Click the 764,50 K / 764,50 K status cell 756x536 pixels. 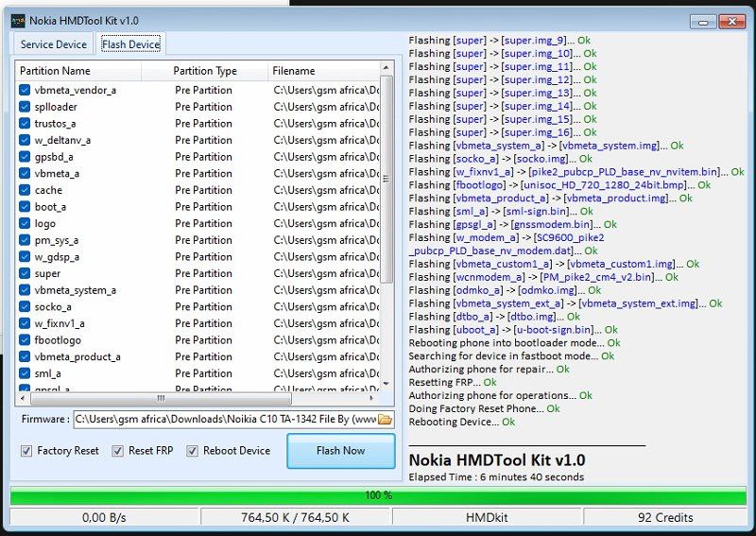(x=295, y=518)
